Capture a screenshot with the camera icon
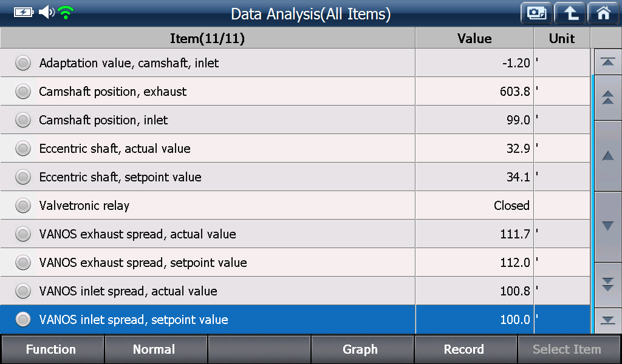The width and height of the screenshot is (622, 364). click(536, 13)
